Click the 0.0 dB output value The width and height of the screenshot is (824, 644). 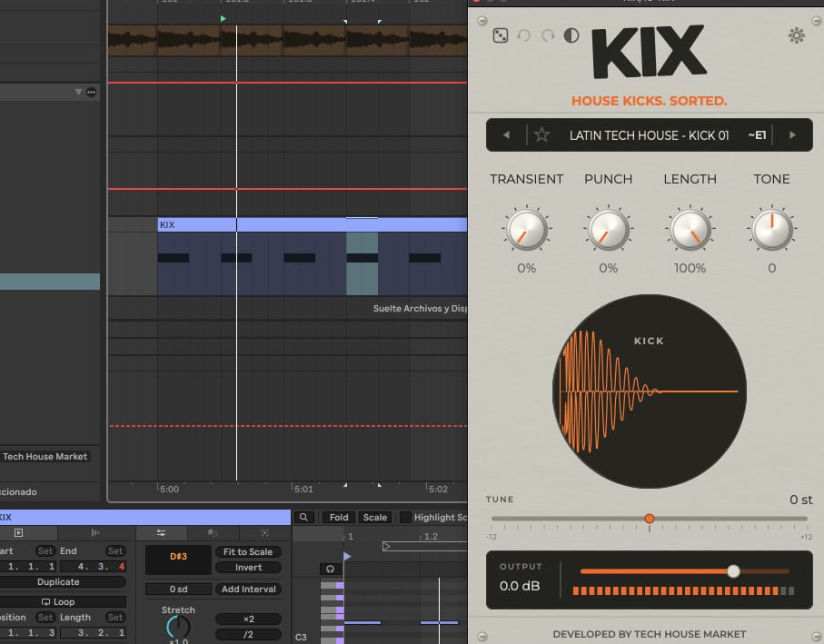click(520, 586)
